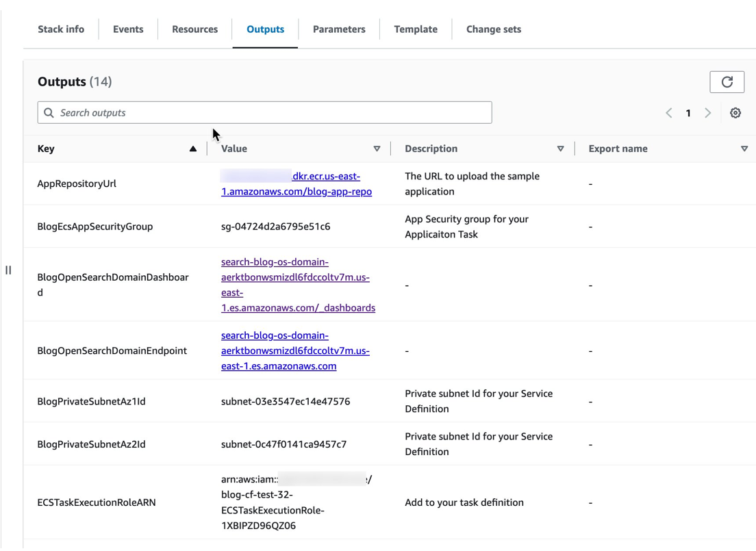Click page number 1 in pagination
Screen dimensions: 756x551
click(x=688, y=113)
